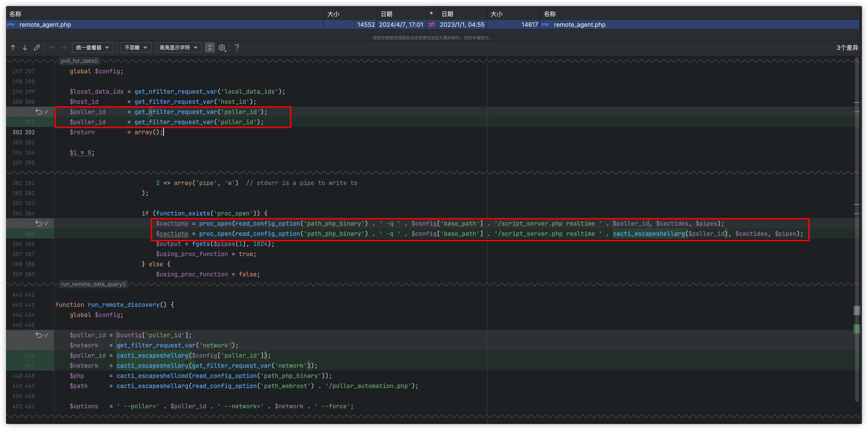Click on function run_remote_discovery() line
Screen dimensions: 868x430
pyautogui.click(x=115, y=305)
